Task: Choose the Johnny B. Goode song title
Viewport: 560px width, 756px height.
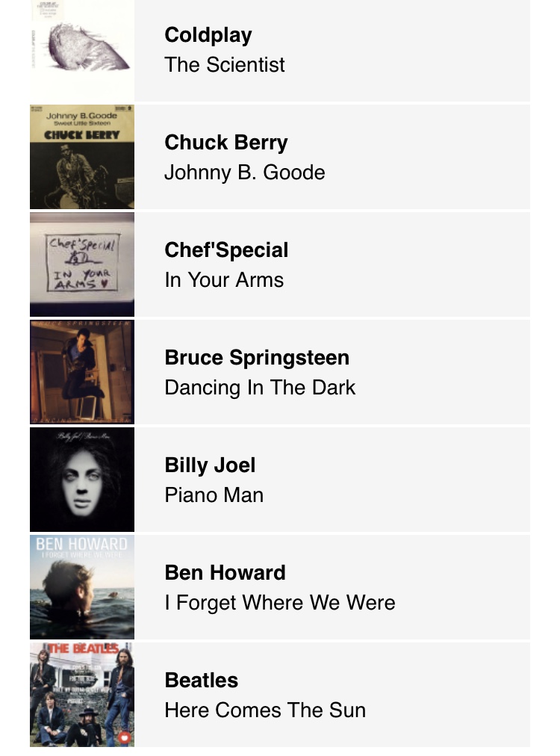Action: coord(245,173)
